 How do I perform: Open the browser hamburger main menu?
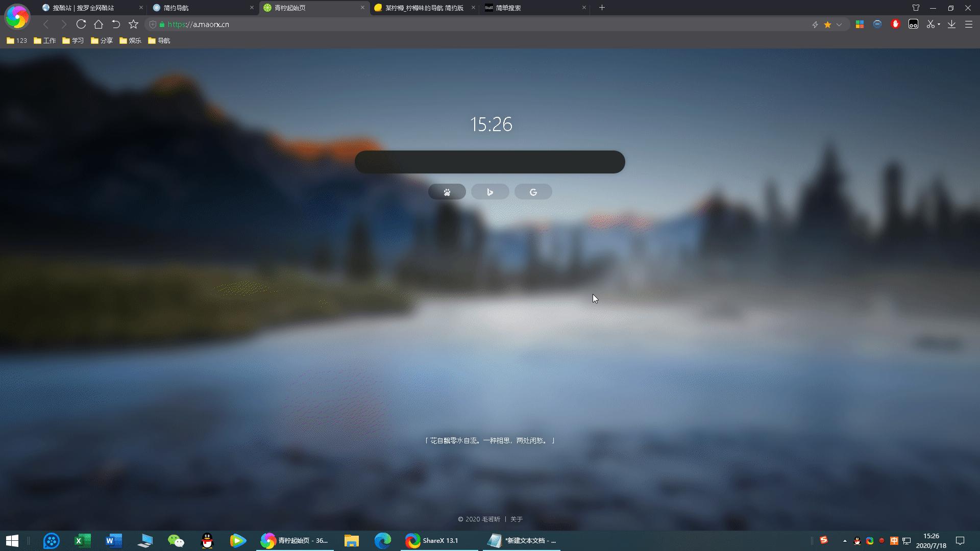(x=968, y=24)
